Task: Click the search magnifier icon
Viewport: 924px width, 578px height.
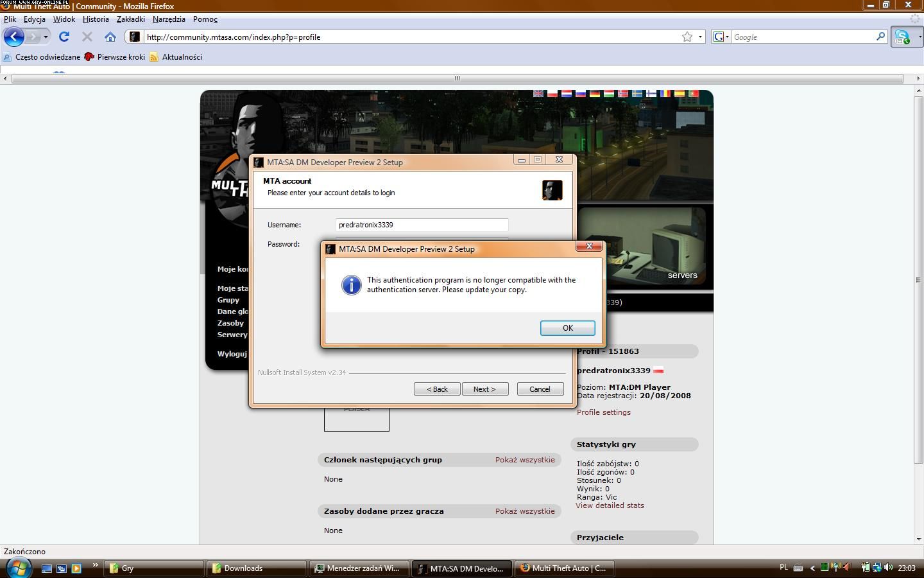Action: tap(880, 37)
